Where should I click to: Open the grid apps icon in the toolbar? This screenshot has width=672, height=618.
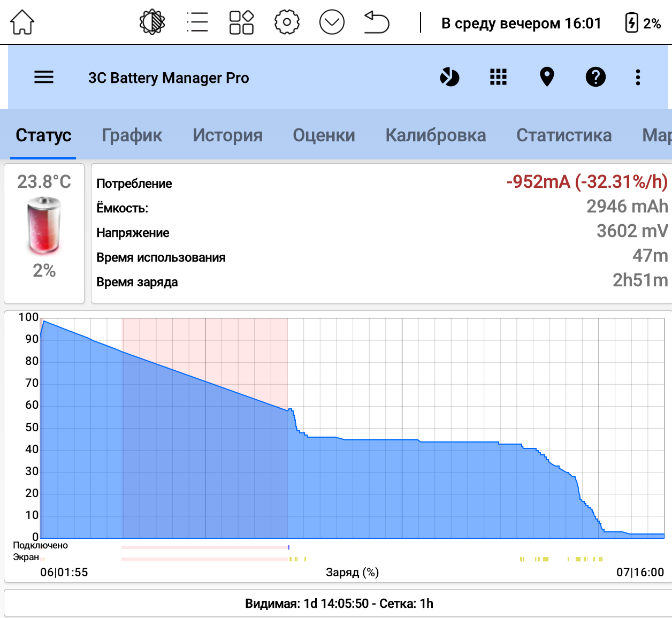point(498,78)
